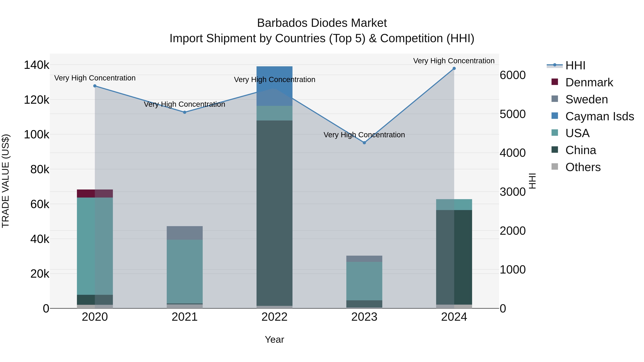Screen dimensions: 644x362
Task: Click the 60k trade value tick
Action: click(40, 204)
